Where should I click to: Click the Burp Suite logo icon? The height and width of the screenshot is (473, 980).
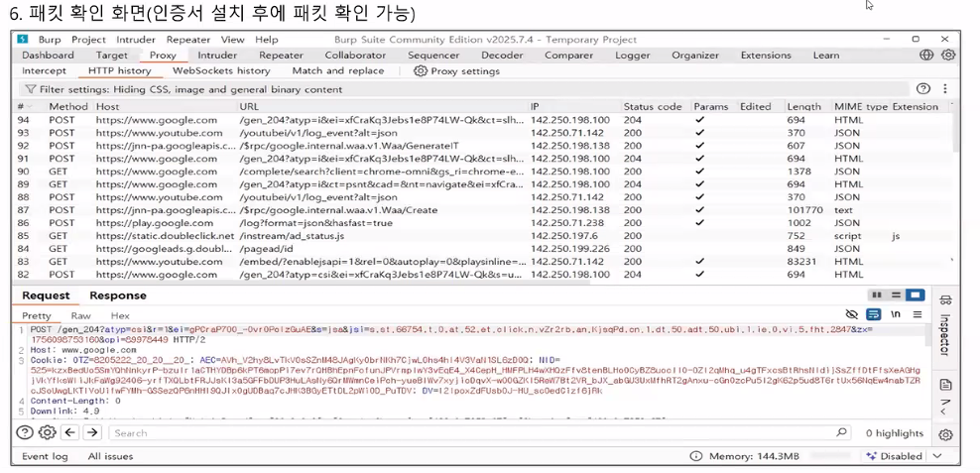[23, 40]
